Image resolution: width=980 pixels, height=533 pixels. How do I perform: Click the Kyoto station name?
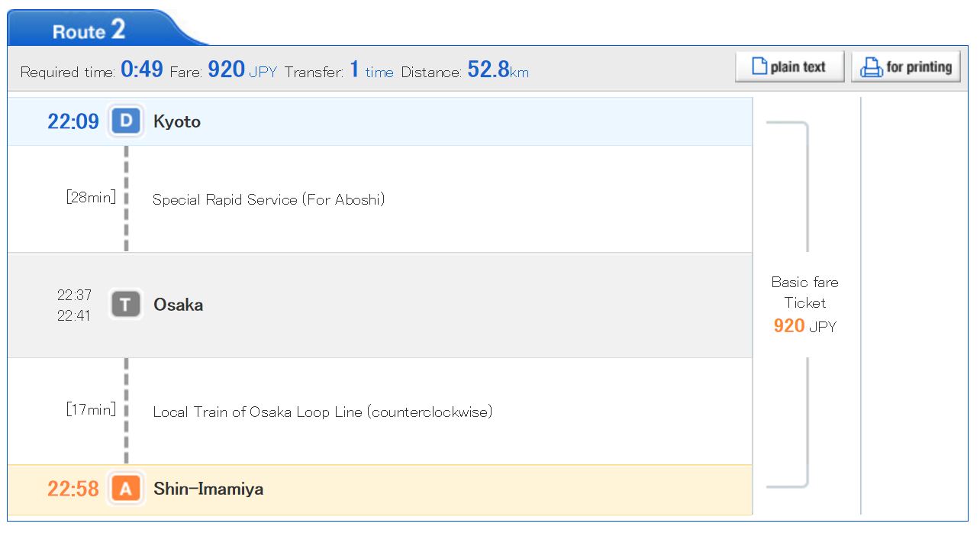(x=177, y=121)
